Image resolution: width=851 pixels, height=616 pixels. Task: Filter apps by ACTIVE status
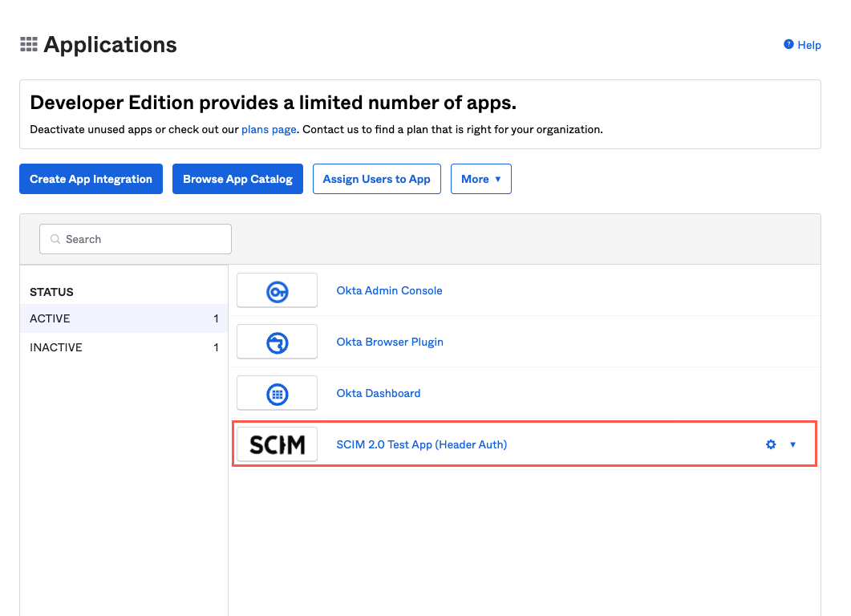pos(51,318)
